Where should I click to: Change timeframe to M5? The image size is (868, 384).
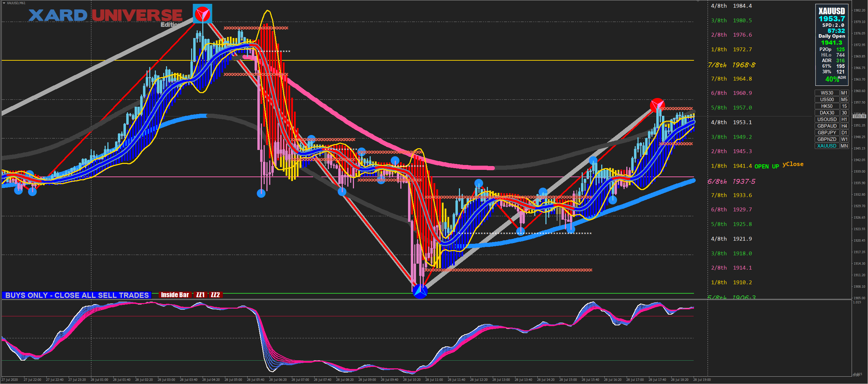click(844, 99)
